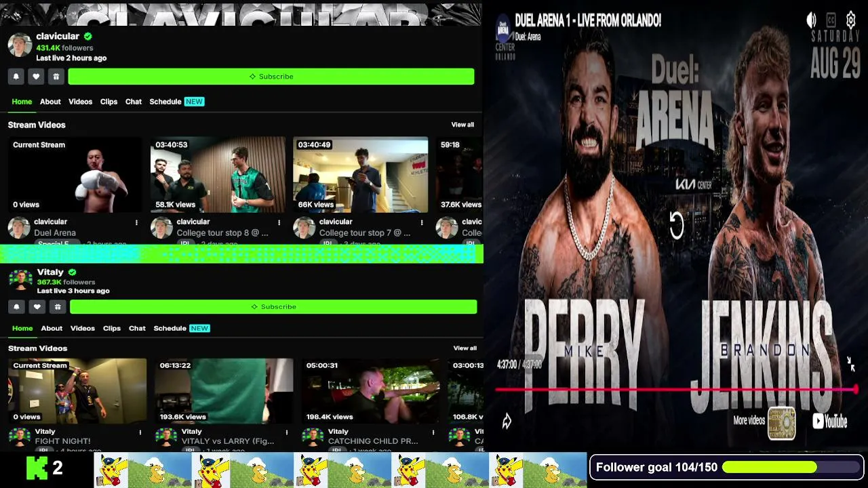
Task: Open options menu for College tour stop 8
Action: tap(279, 222)
